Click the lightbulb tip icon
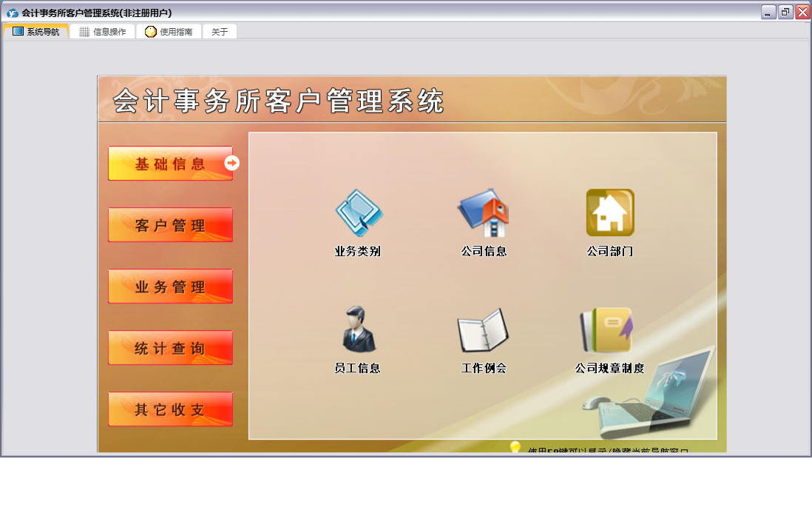The width and height of the screenshot is (812, 530). click(x=515, y=446)
